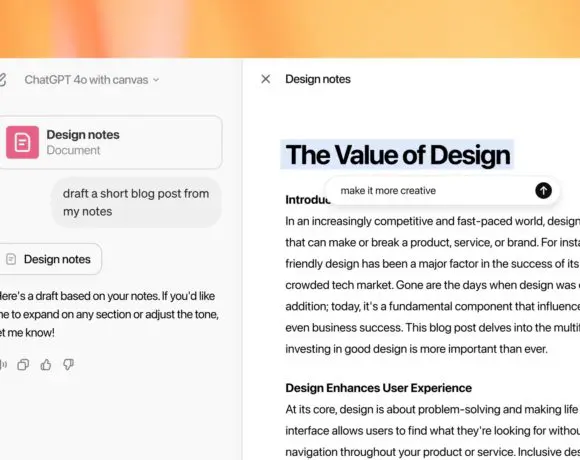Click the pink document icon on Design notes card
The width and height of the screenshot is (580, 460).
point(22,142)
